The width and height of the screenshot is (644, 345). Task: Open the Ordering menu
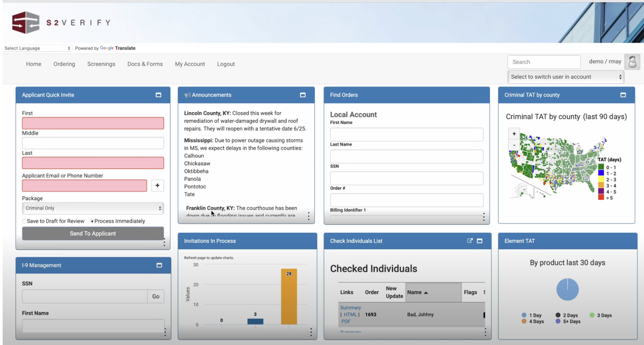[x=64, y=64]
